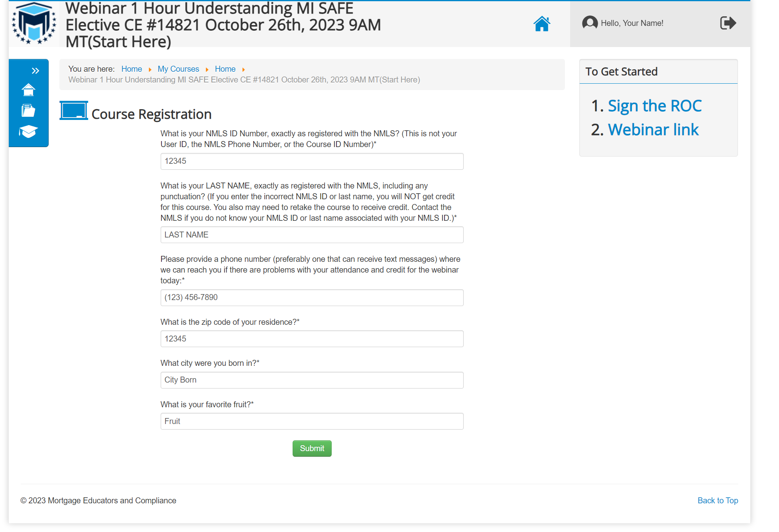779x532 pixels.
Task: Open the Webinar link
Action: coord(653,130)
